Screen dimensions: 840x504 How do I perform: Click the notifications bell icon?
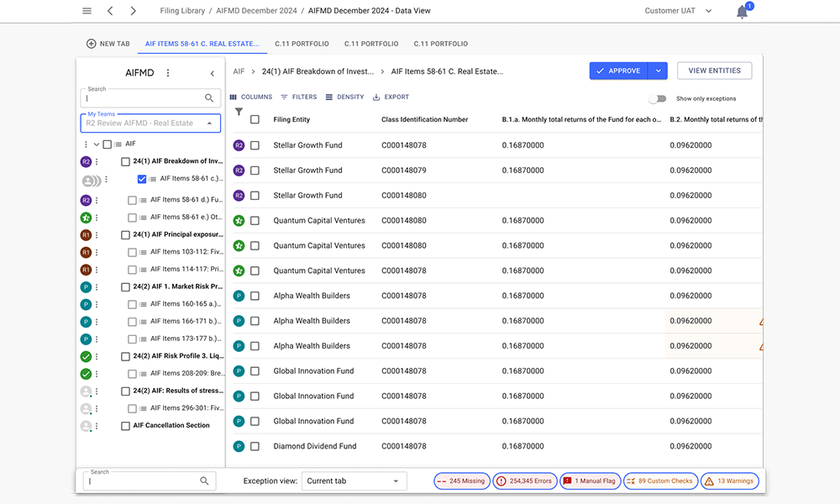click(742, 12)
